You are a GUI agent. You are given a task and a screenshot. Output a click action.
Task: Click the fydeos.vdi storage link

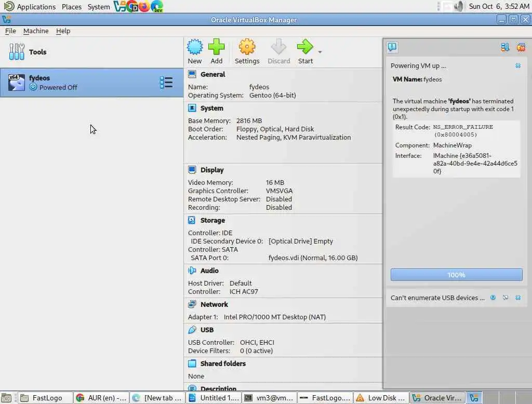pos(313,258)
